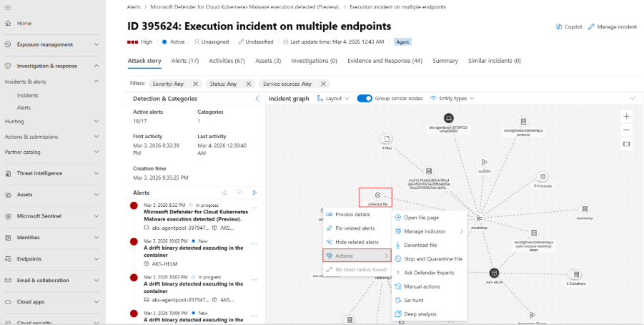Open the Layout dropdown
The height and width of the screenshot is (325, 644).
(x=333, y=98)
